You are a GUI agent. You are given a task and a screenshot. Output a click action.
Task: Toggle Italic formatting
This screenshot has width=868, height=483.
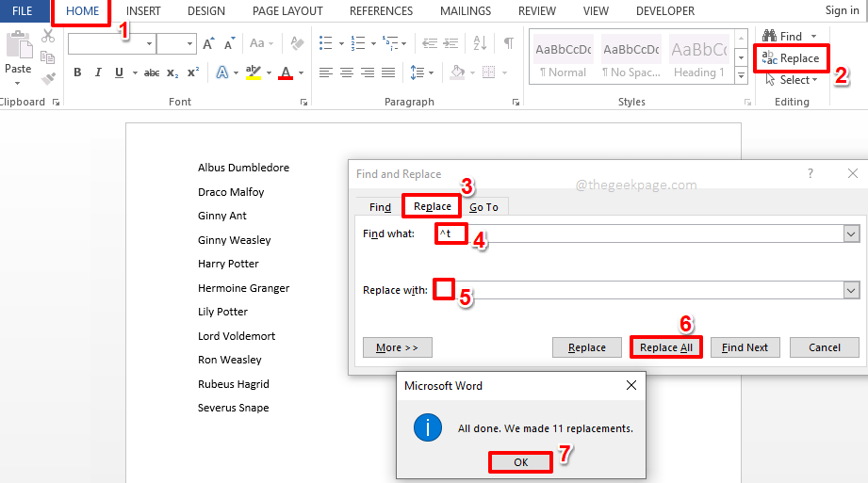click(98, 73)
